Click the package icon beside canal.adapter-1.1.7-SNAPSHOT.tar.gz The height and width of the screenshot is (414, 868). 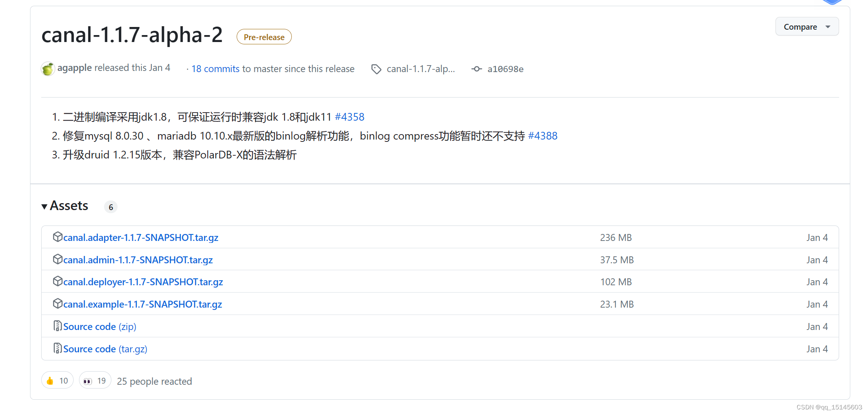[57, 237]
